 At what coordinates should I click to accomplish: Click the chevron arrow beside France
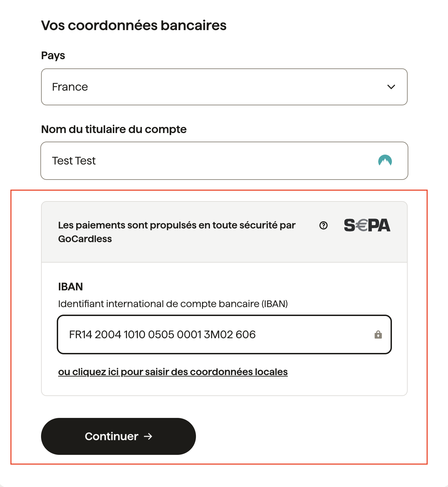(x=391, y=87)
